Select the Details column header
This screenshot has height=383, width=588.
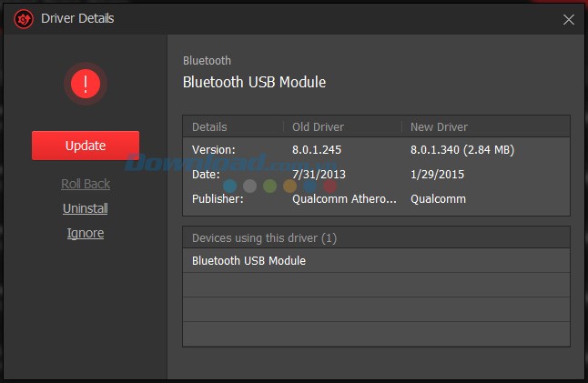(x=209, y=126)
